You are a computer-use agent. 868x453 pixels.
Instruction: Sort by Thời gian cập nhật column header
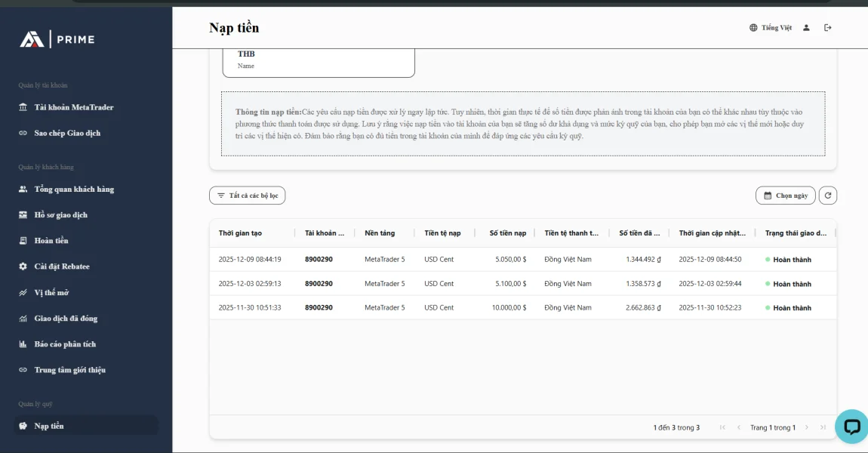point(713,233)
